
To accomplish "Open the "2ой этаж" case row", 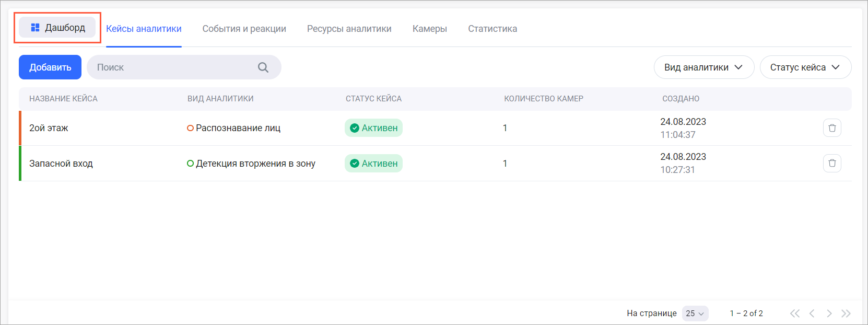I will point(49,128).
